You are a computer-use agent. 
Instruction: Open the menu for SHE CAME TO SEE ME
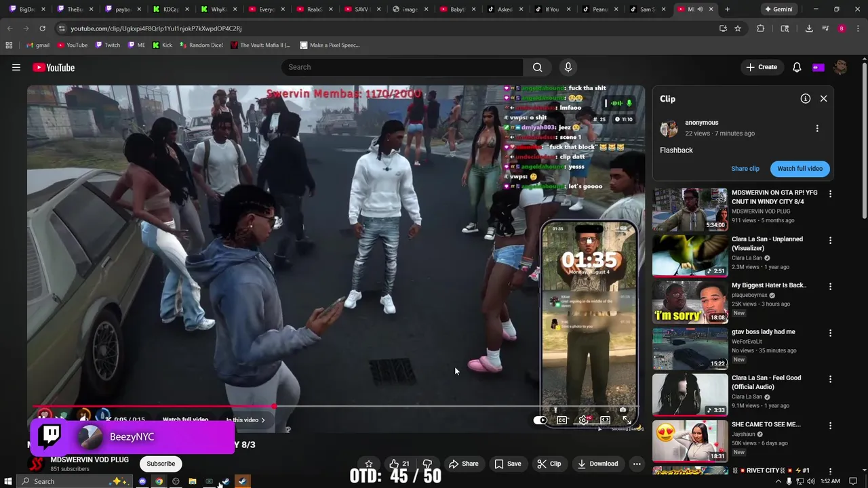(x=830, y=426)
